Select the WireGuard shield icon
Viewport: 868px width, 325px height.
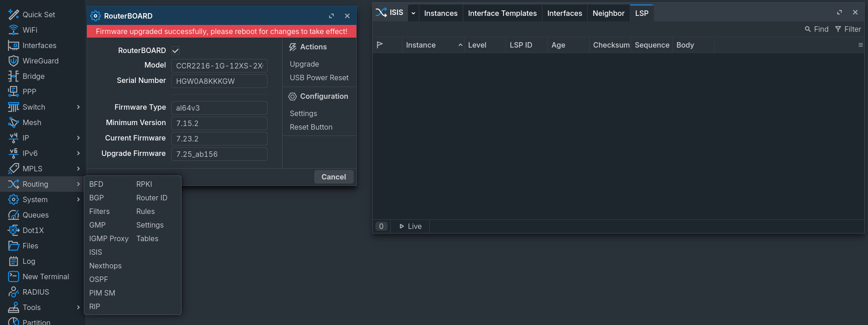point(14,61)
